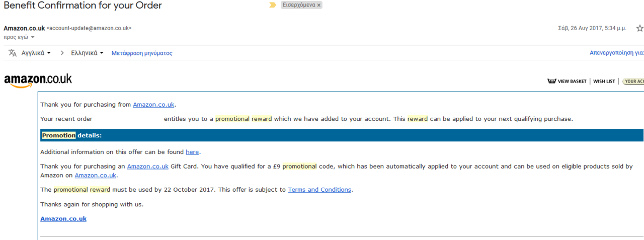Viewport: 644px width, 240px height.
Task: Expand recipient details arrow next to προς εγώ
Action: pos(33,37)
